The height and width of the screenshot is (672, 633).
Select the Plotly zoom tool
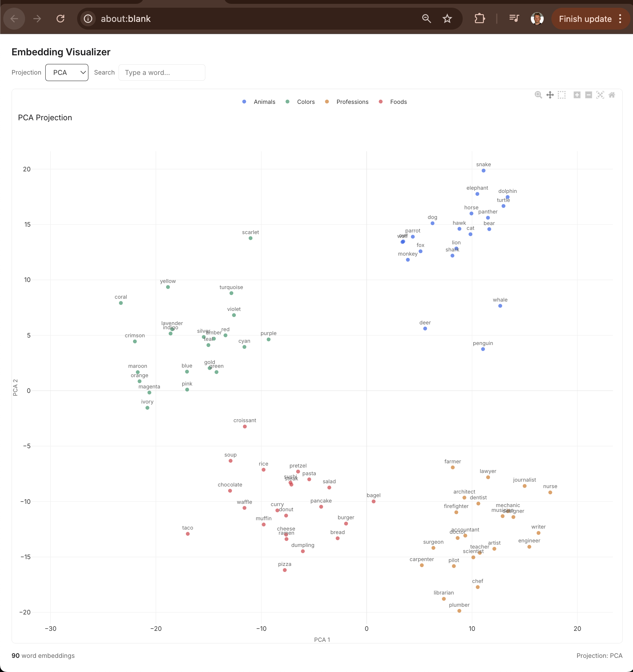pos(539,95)
